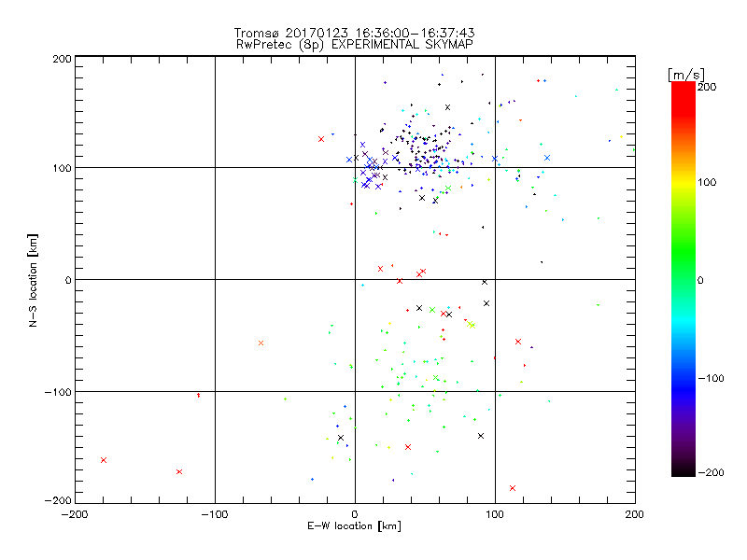Viewport: 747px width, 560px height.
Task: Click the colorbar tick label '-200'
Action: coord(711,472)
